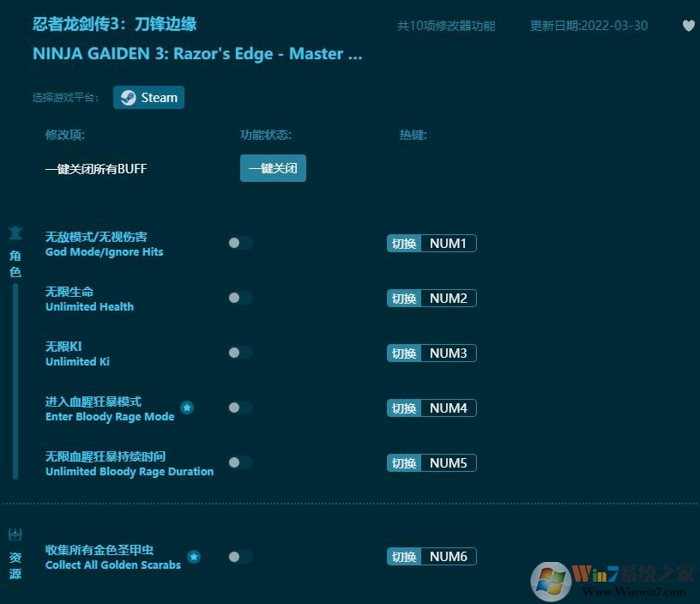Click the NUM1 hotkey toggle button
The image size is (700, 604).
point(431,243)
